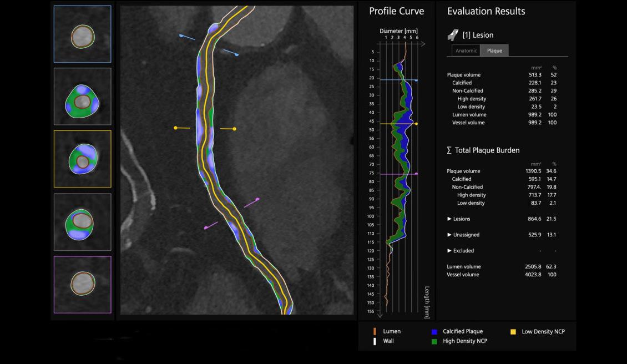Viewport: 627px width, 364px height.
Task: Expand the Lesions section
Action: (449, 219)
